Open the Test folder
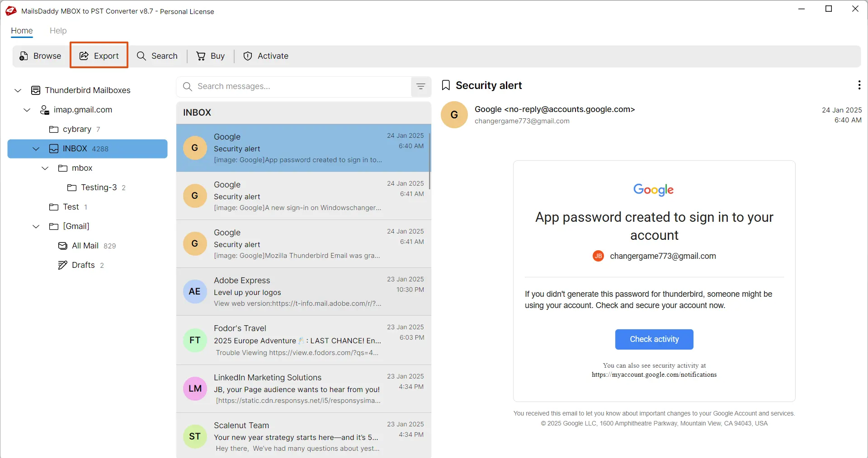The width and height of the screenshot is (868, 458). point(68,207)
